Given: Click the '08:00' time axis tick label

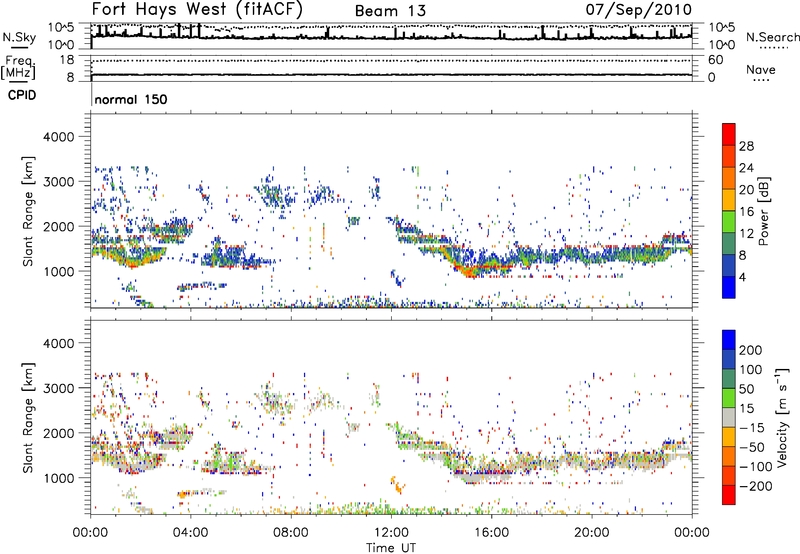Looking at the screenshot, I should click(x=290, y=533).
